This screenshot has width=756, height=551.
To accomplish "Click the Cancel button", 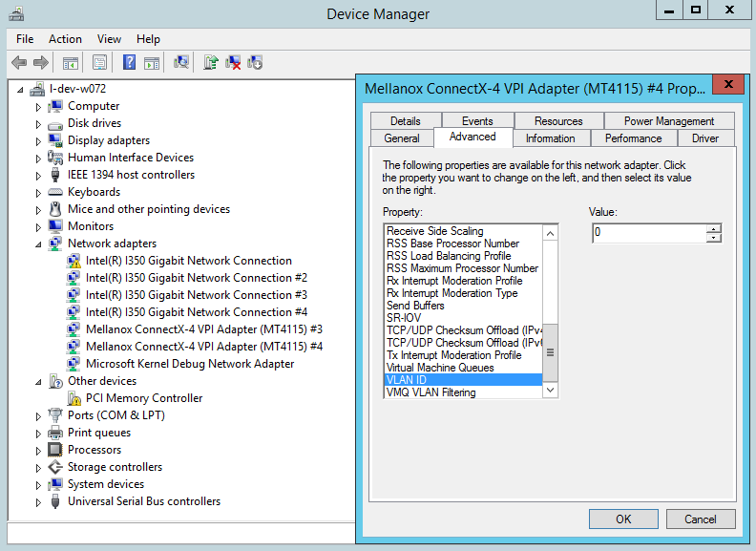I will 700,519.
